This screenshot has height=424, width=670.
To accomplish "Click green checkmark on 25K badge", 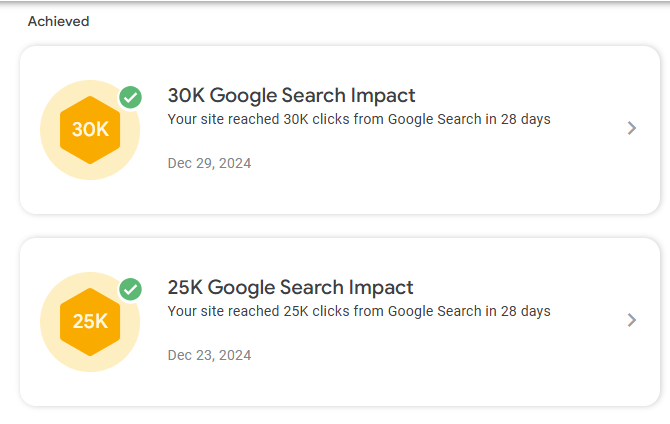I will 130,289.
